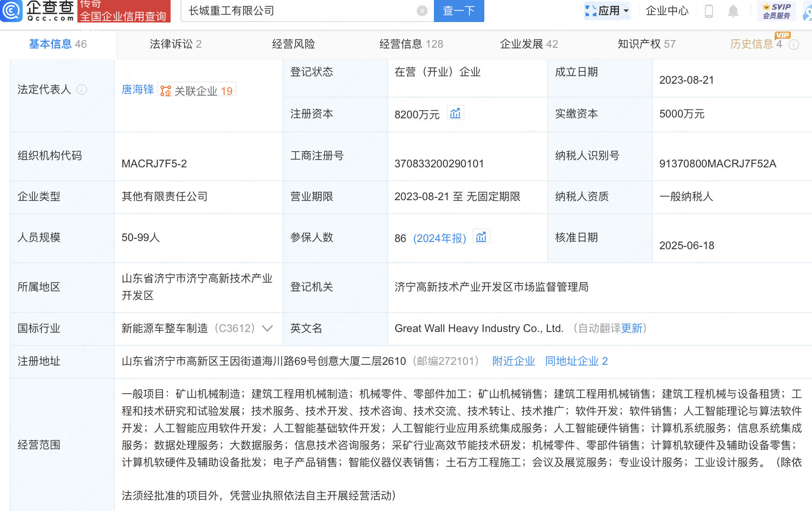Open 同地址企业 2 link

click(577, 361)
